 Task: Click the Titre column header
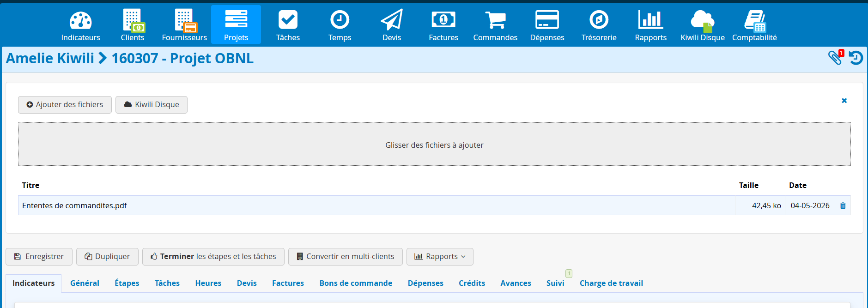tap(30, 185)
